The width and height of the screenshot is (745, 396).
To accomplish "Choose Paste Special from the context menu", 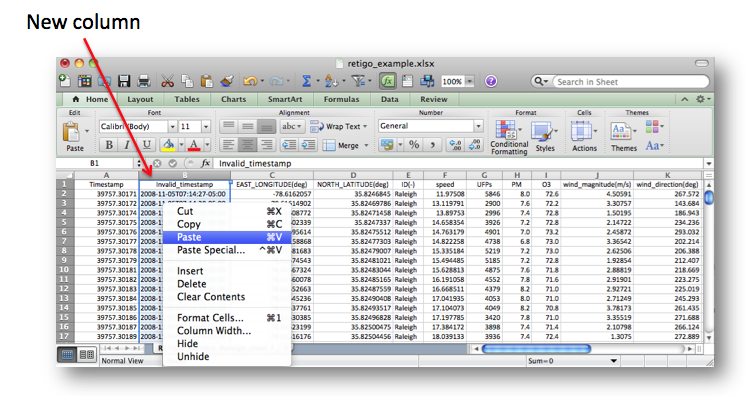I will coord(227,250).
